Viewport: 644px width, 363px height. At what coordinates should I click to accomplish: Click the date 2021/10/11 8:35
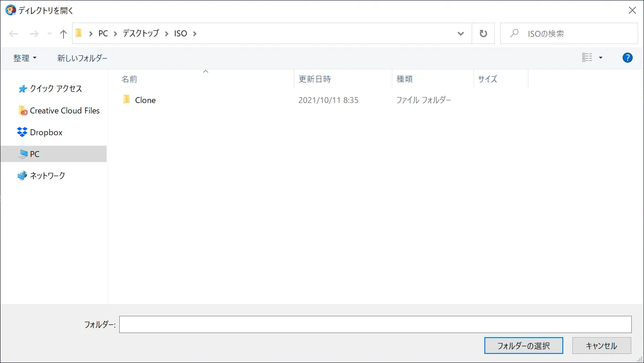(328, 100)
